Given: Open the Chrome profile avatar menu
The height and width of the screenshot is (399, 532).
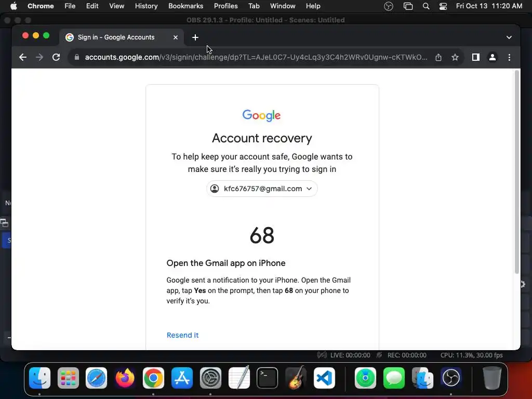Looking at the screenshot, I should click(493, 57).
